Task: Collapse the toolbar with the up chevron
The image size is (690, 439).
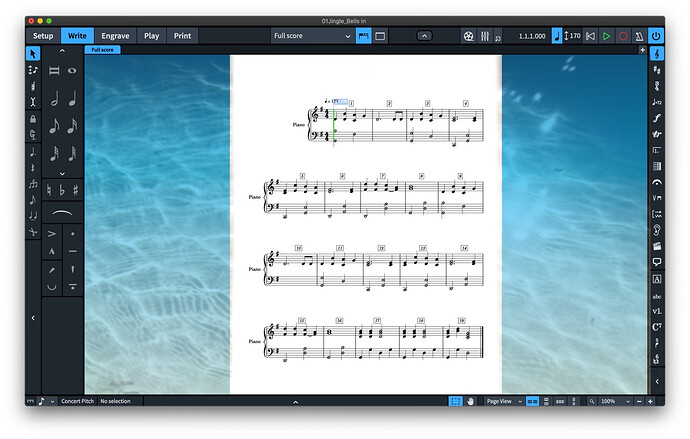Action: click(424, 36)
